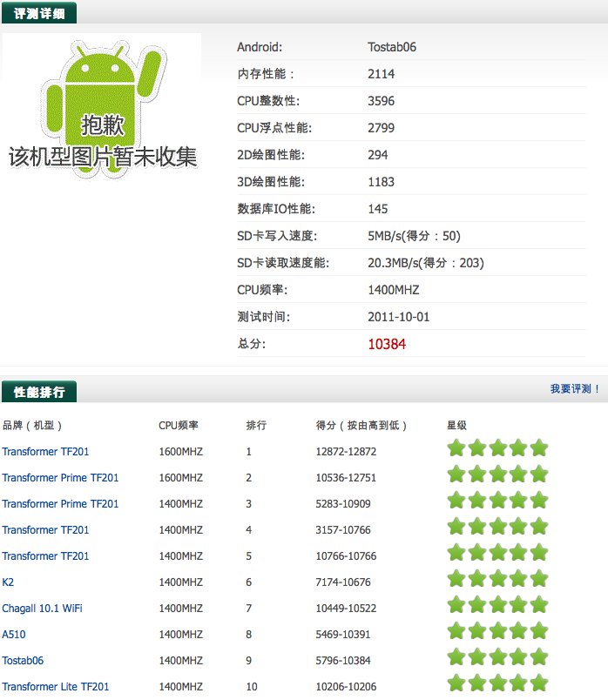Click the 1600MHZ value in rank 1 row

(181, 452)
